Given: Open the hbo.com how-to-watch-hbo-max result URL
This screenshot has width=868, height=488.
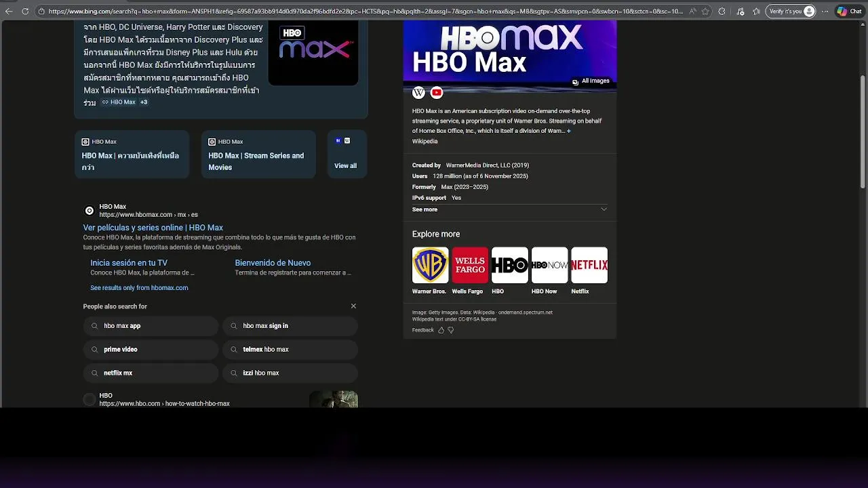Looking at the screenshot, I should pyautogui.click(x=164, y=404).
